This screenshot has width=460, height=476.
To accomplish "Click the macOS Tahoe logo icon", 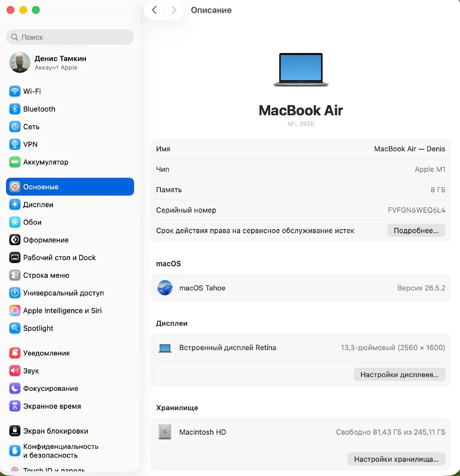I will coord(165,288).
